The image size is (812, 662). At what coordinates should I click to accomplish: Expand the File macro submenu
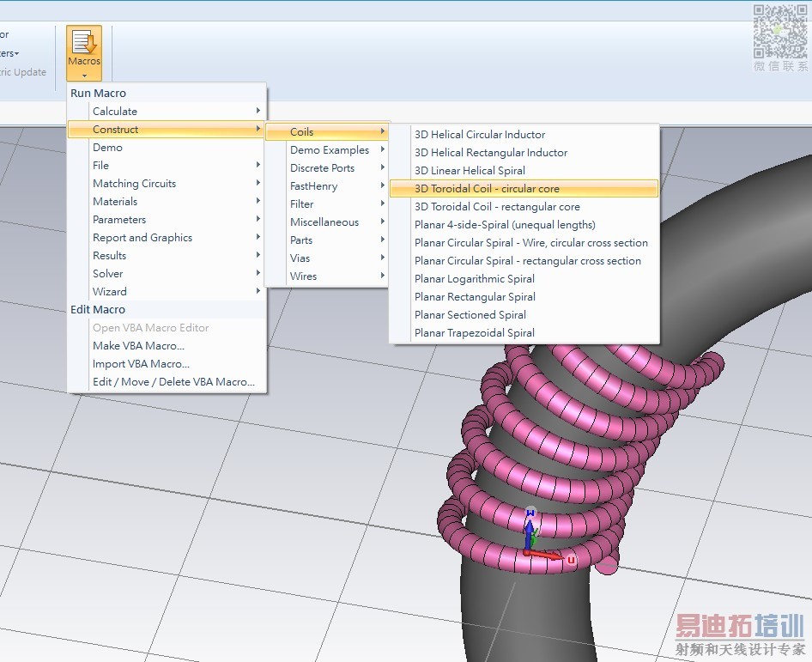click(167, 165)
